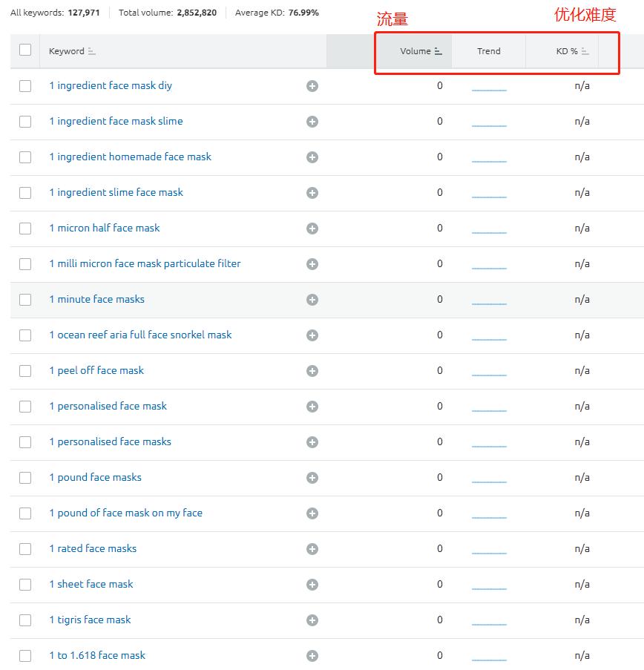
Task: Check the box for '1 pound of face mask on my face'
Action: (25, 513)
